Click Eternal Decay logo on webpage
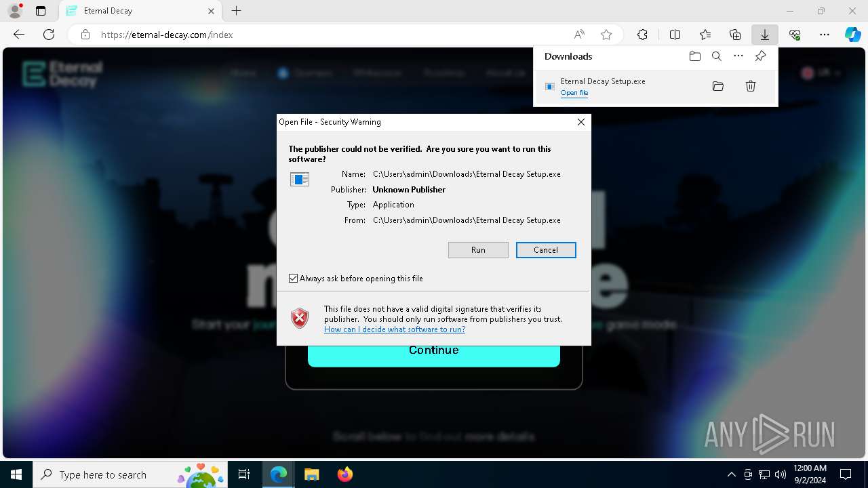 (62, 74)
